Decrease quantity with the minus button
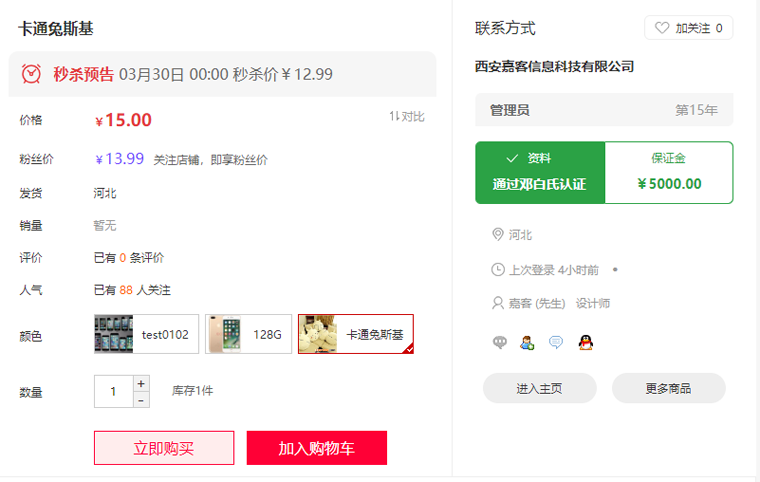760x482 pixels. point(141,400)
